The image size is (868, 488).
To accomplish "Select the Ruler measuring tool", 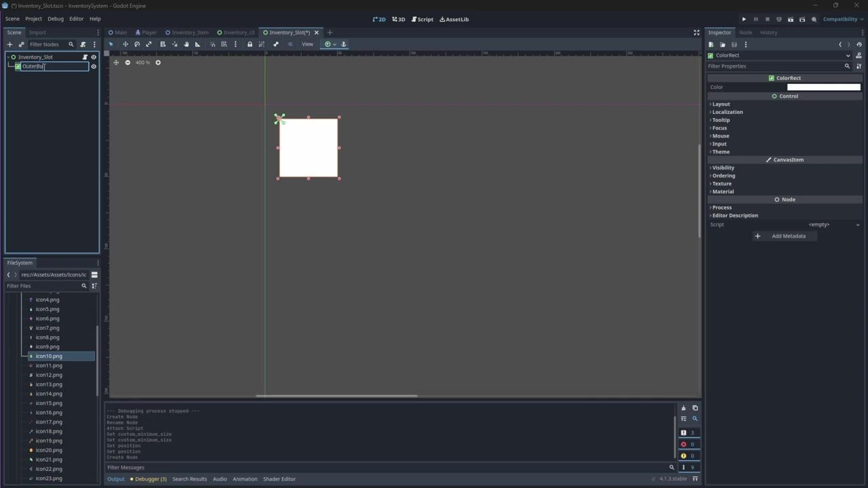I will (x=198, y=44).
